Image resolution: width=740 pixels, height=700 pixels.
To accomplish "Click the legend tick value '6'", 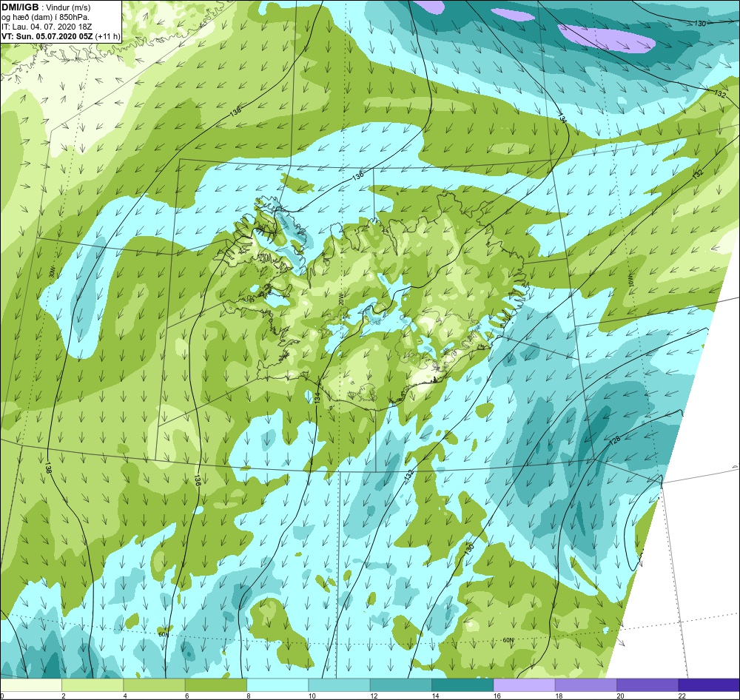I will 187,696.
